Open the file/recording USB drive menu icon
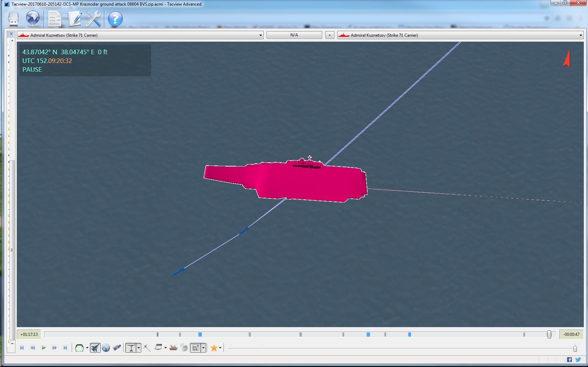The width and height of the screenshot is (588, 367). pyautogui.click(x=14, y=19)
